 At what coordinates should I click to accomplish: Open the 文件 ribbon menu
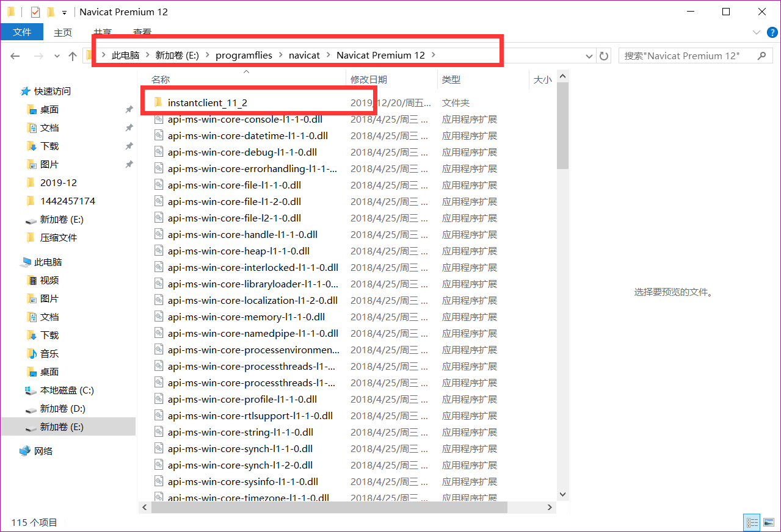[22, 32]
